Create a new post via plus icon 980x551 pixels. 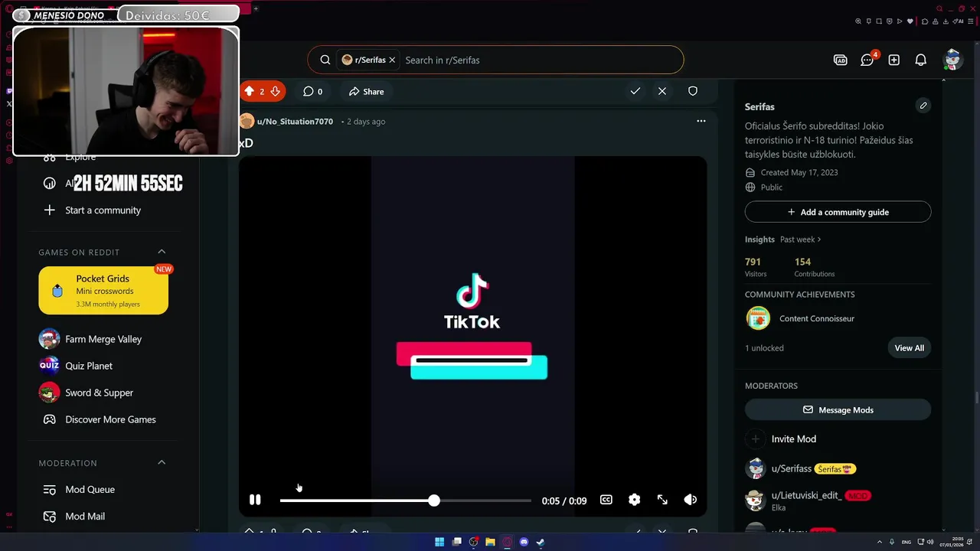pyautogui.click(x=894, y=60)
